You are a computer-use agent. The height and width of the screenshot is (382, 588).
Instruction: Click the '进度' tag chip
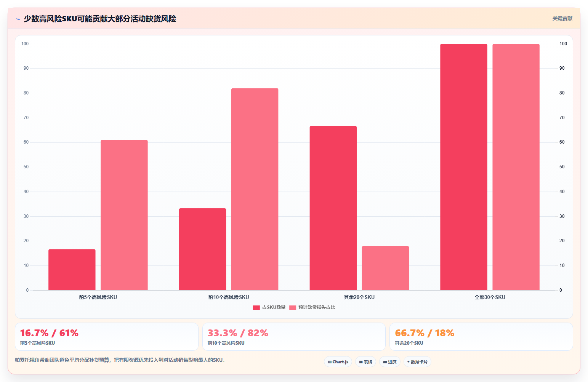(x=389, y=362)
